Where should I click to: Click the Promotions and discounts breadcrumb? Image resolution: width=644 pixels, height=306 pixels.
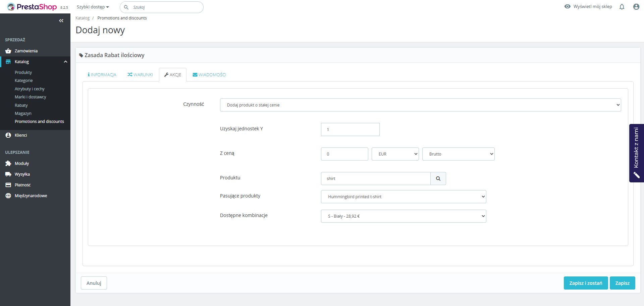pos(122,18)
